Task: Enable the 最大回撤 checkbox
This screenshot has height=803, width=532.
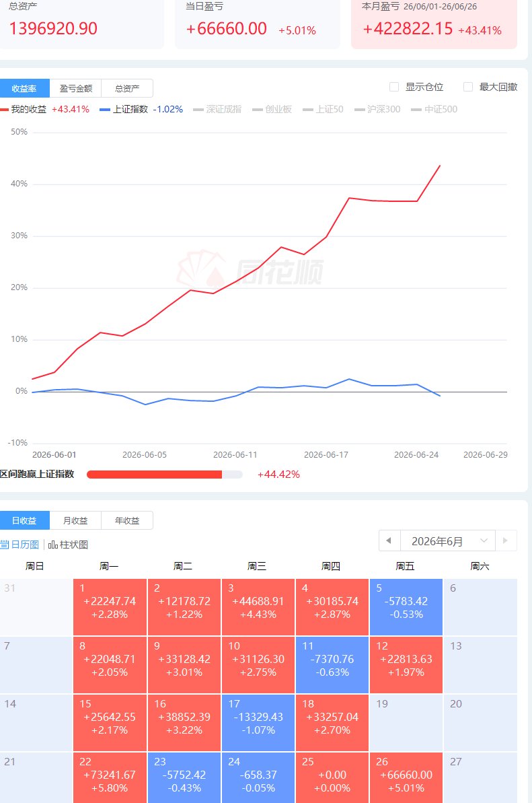Action: point(467,87)
